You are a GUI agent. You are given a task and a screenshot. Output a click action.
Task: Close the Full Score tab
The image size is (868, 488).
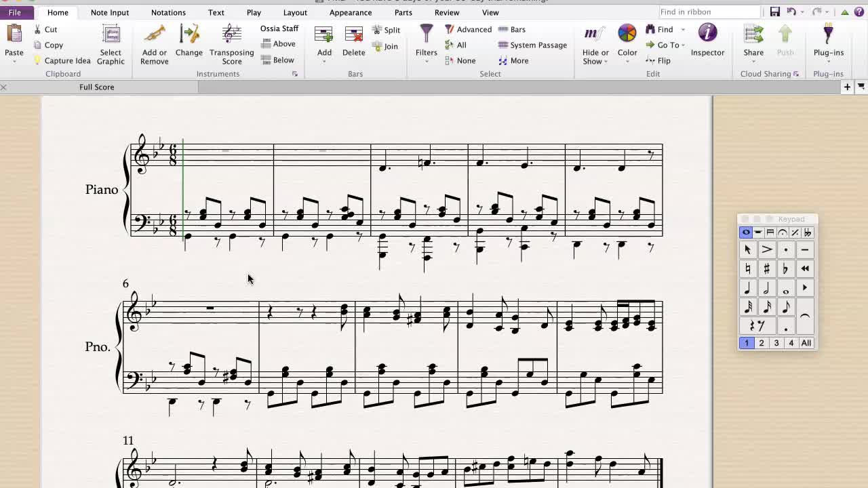4,87
